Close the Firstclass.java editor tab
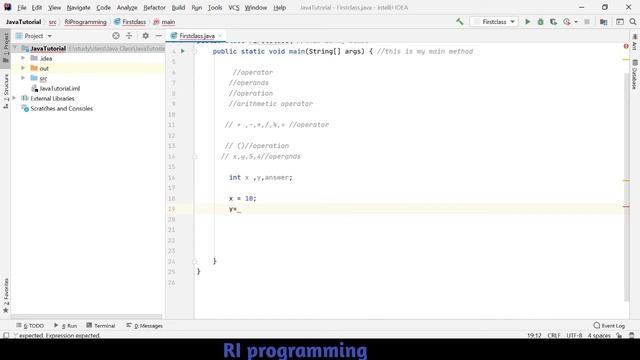 220,36
